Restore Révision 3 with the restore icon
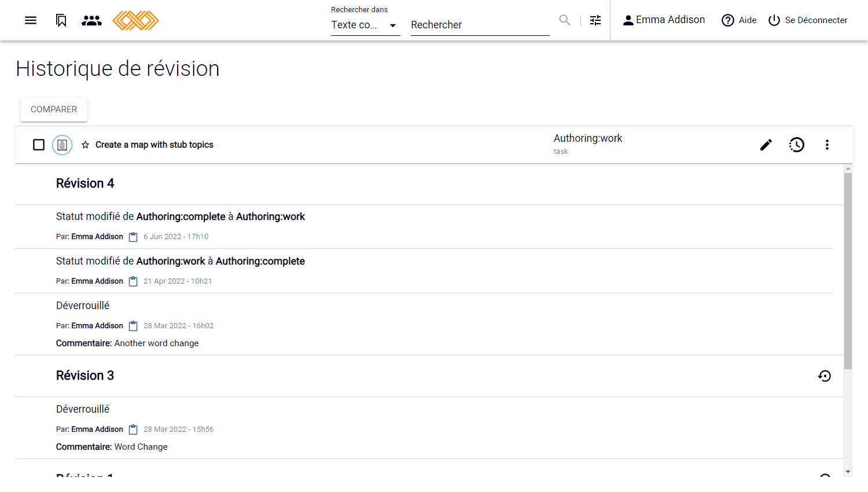Image resolution: width=868 pixels, height=492 pixels. pyautogui.click(x=825, y=376)
